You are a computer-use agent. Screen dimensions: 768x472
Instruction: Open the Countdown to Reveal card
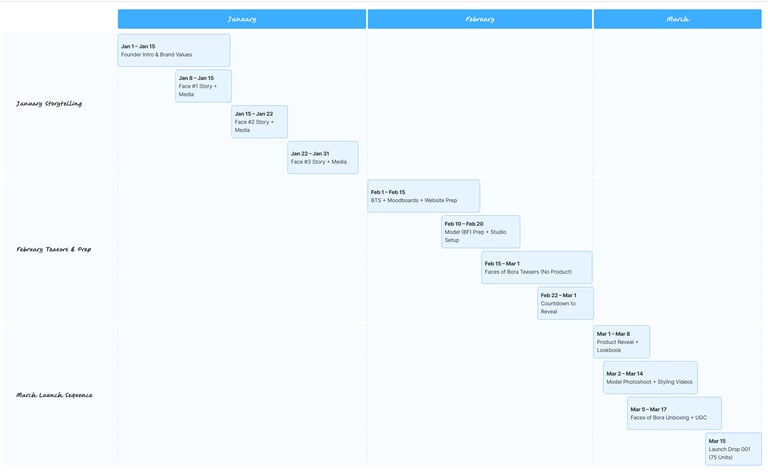coord(565,304)
